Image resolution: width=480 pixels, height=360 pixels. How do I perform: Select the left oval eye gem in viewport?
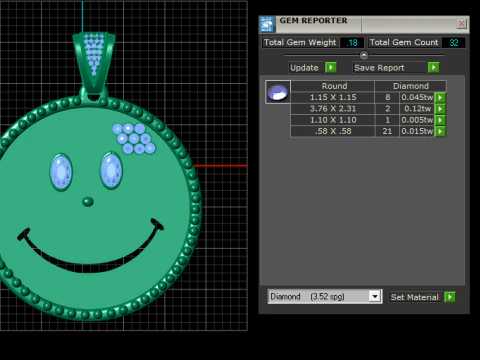coord(61,172)
